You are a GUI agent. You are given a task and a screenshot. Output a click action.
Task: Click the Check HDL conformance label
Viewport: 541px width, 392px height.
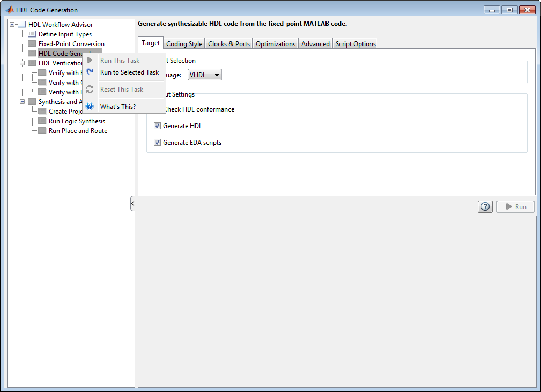tap(200, 109)
